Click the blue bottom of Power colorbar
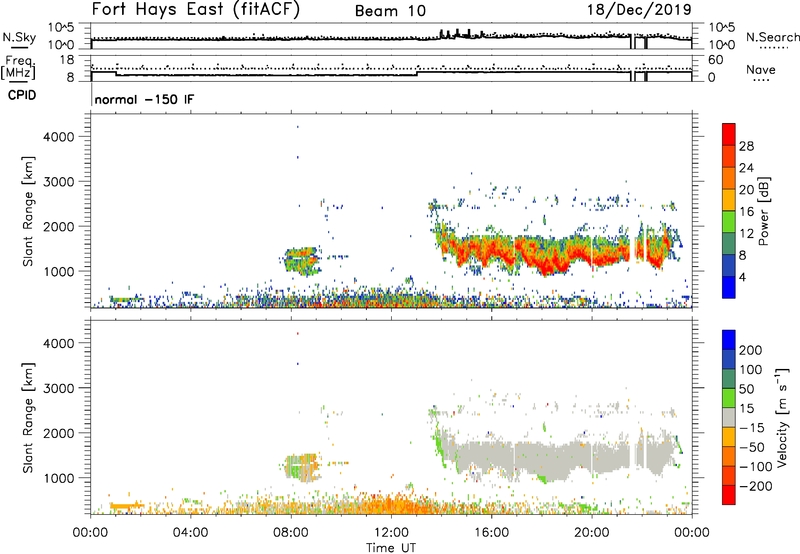Screen dimensions: 800x554 729,288
